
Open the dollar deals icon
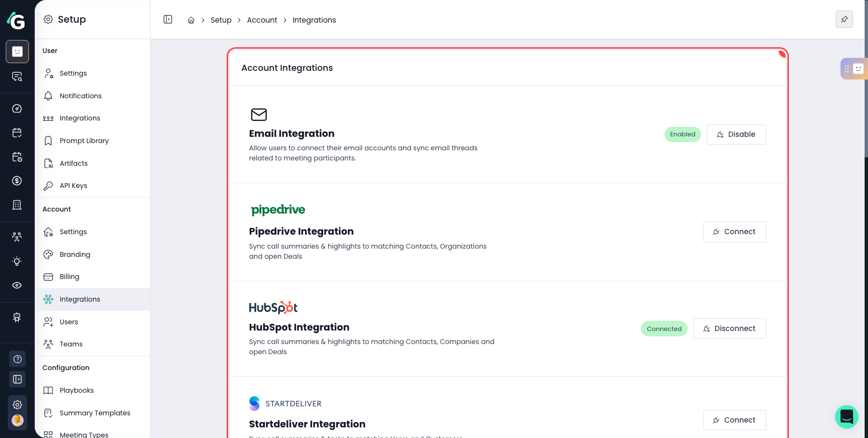coord(17,181)
